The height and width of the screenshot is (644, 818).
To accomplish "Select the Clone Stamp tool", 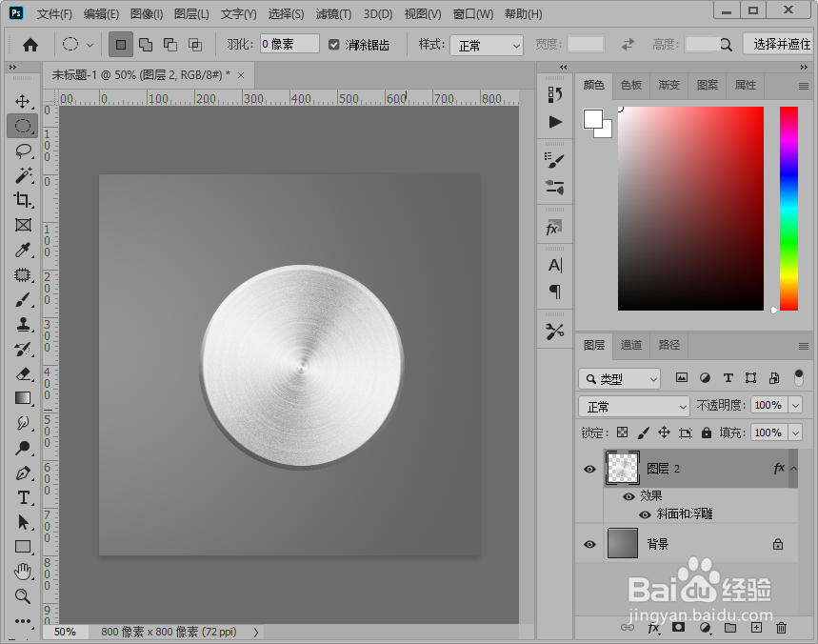I will pos(23,325).
